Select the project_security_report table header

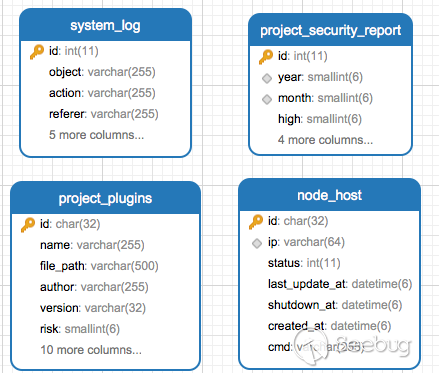pos(330,30)
